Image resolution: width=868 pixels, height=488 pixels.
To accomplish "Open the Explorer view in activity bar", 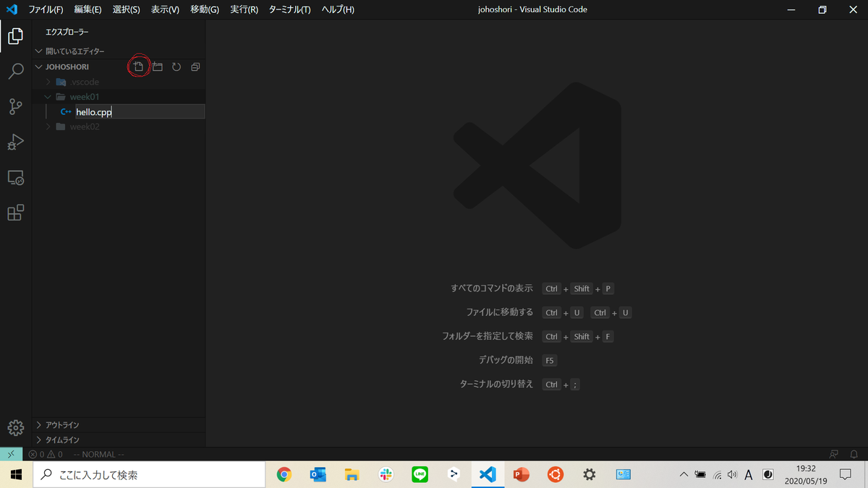I will point(16,36).
